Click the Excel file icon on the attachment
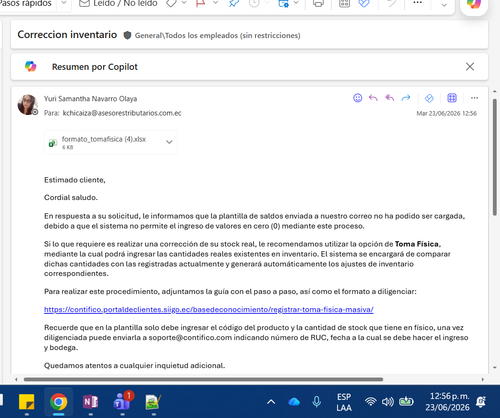Image resolution: width=500 pixels, height=418 pixels. click(x=53, y=143)
